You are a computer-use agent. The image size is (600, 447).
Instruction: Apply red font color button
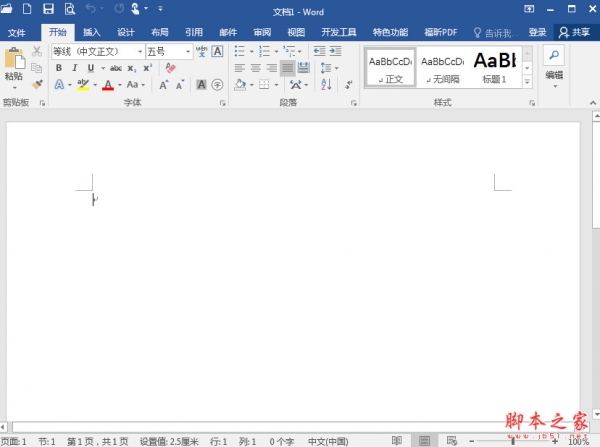point(108,85)
